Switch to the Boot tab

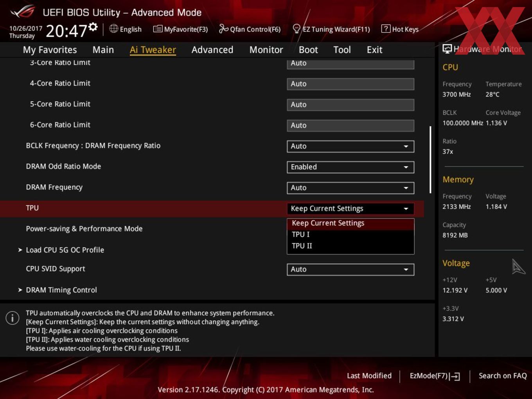tap(309, 50)
